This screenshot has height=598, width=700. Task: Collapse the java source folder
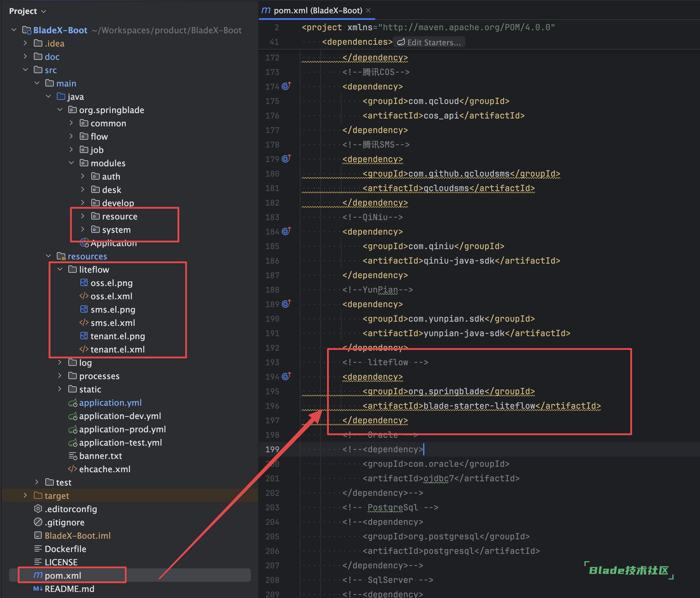(48, 96)
